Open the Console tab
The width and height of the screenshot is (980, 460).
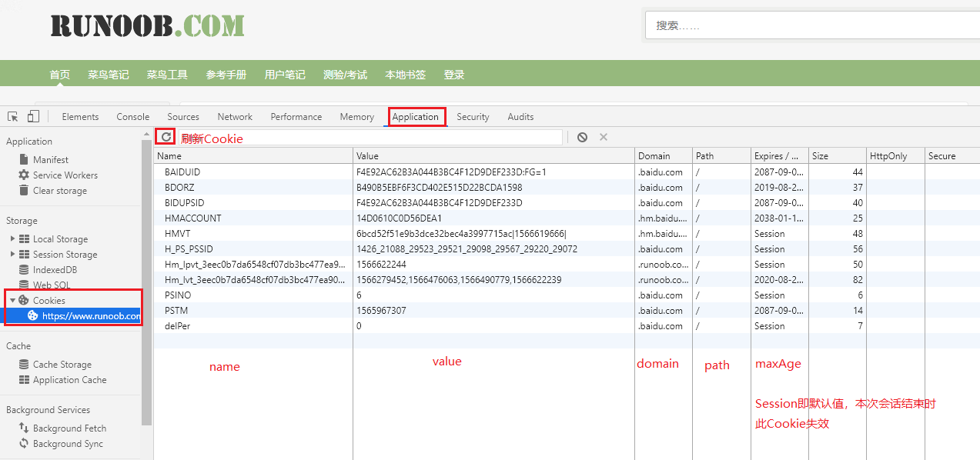[133, 117]
